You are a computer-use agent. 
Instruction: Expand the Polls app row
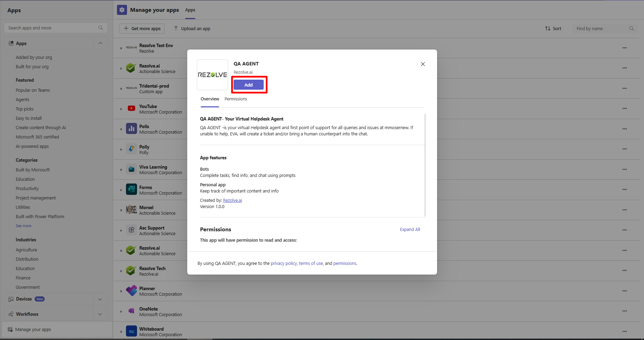(x=121, y=129)
